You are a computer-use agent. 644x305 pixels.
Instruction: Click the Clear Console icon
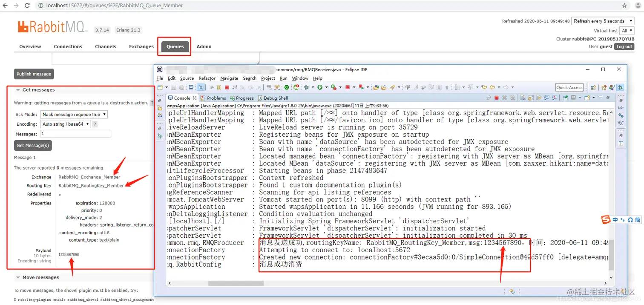(x=523, y=98)
